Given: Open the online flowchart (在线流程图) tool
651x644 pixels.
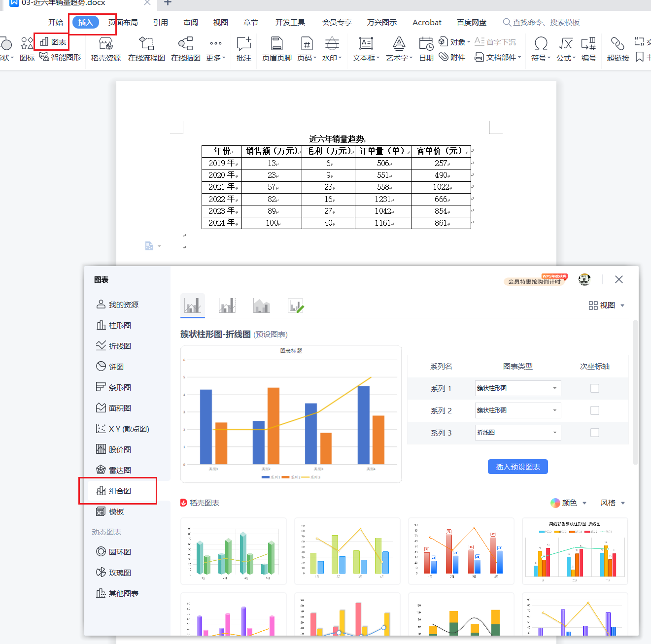Looking at the screenshot, I should [x=146, y=49].
